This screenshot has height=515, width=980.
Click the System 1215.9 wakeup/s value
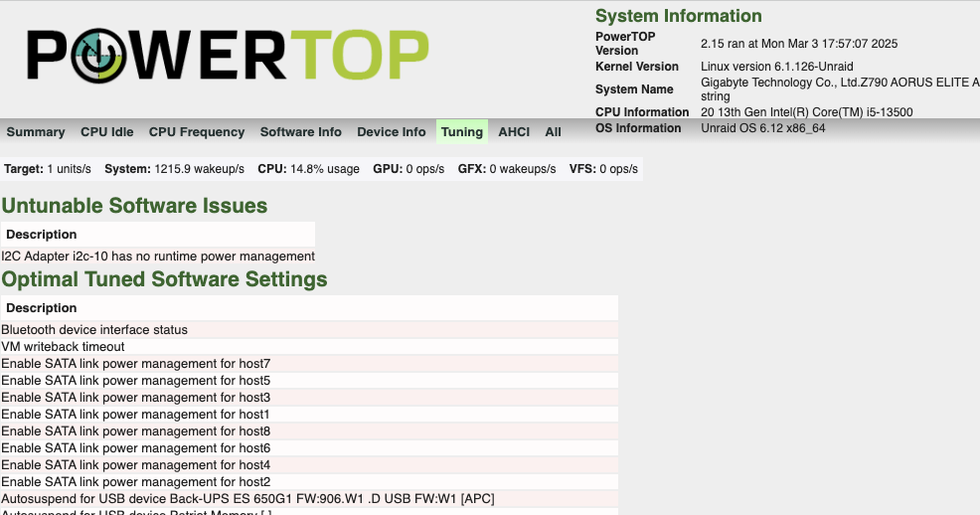click(x=174, y=169)
